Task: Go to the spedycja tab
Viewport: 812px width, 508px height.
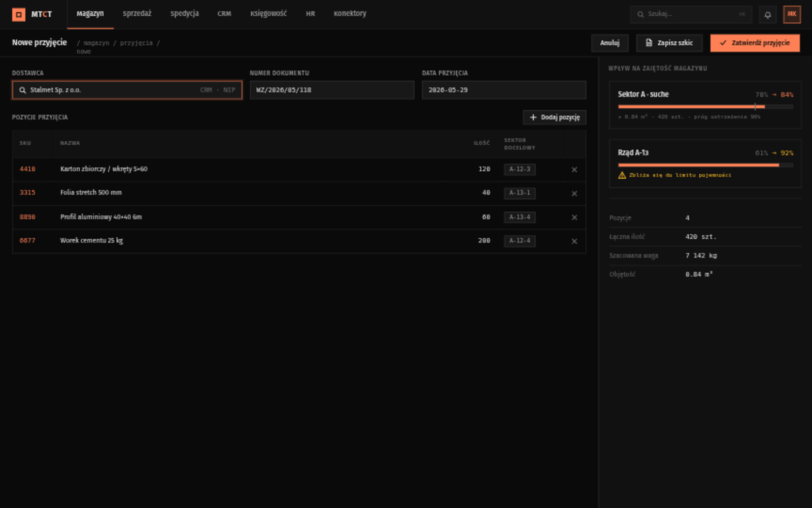Action: tap(185, 14)
